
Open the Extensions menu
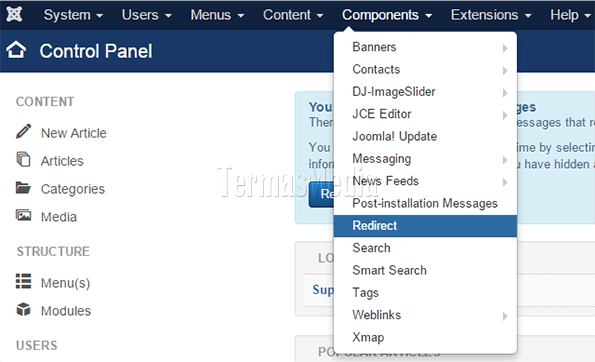[x=491, y=15]
